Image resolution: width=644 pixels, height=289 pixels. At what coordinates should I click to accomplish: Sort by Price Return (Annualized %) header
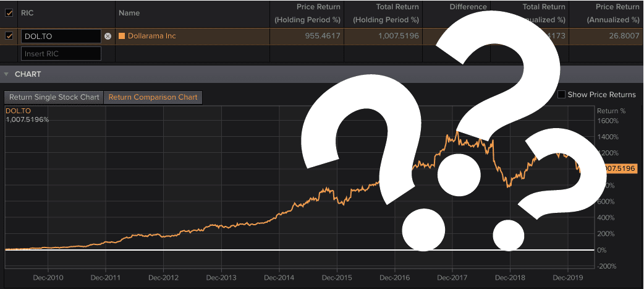(613, 13)
